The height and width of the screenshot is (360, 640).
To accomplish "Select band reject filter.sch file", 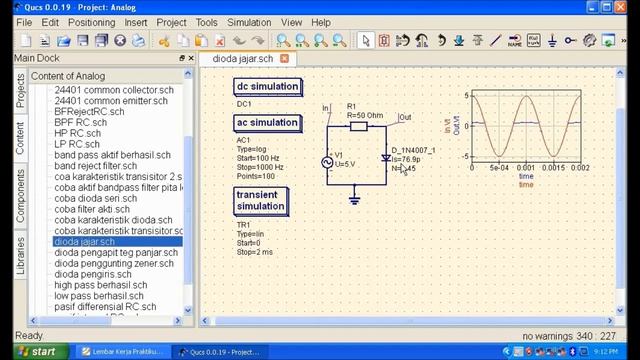I will point(96,166).
